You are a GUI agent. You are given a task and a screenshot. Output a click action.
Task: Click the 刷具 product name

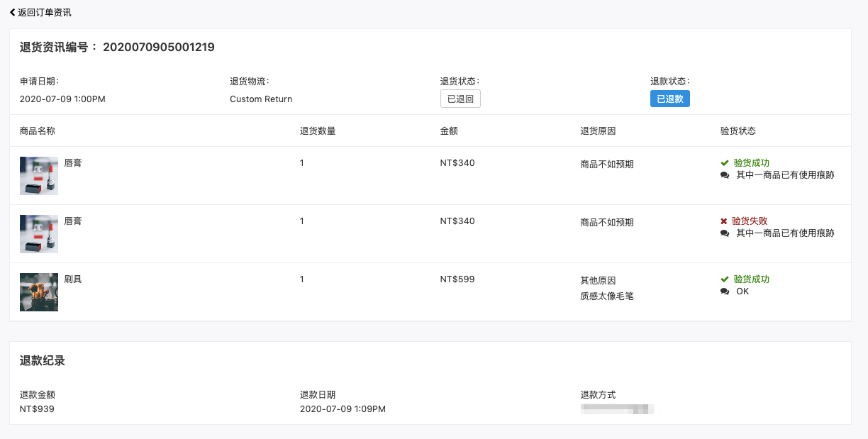pyautogui.click(x=73, y=279)
